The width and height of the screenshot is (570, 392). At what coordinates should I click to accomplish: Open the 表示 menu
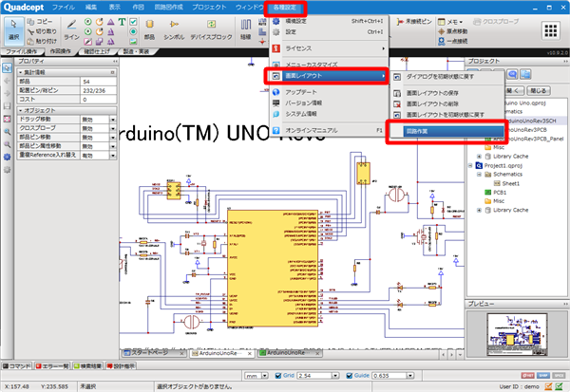[x=115, y=8]
